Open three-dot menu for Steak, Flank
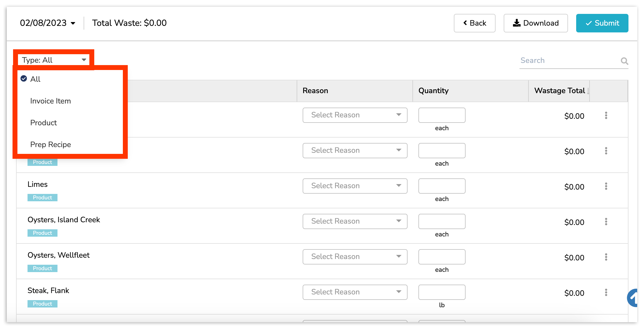Image resolution: width=644 pixels, height=329 pixels. (606, 293)
